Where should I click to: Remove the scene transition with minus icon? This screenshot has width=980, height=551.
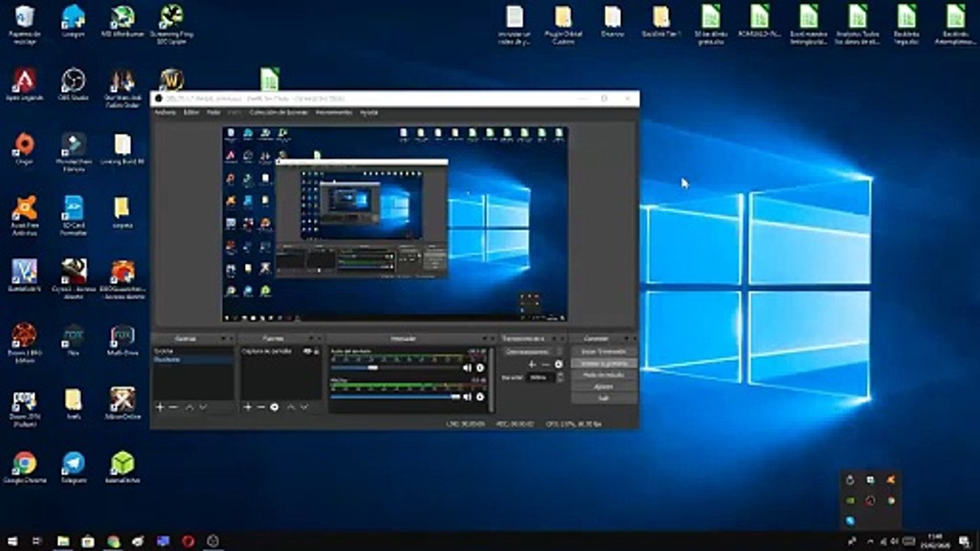[545, 364]
